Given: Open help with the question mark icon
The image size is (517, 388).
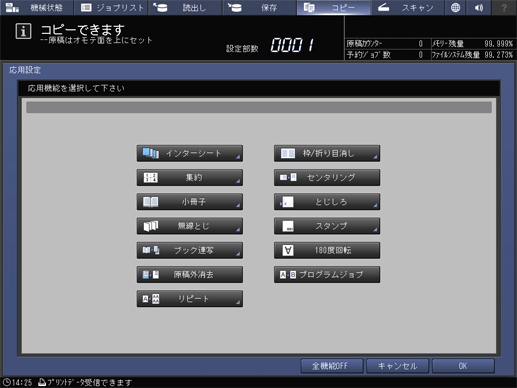Looking at the screenshot, I should click(x=504, y=7).
